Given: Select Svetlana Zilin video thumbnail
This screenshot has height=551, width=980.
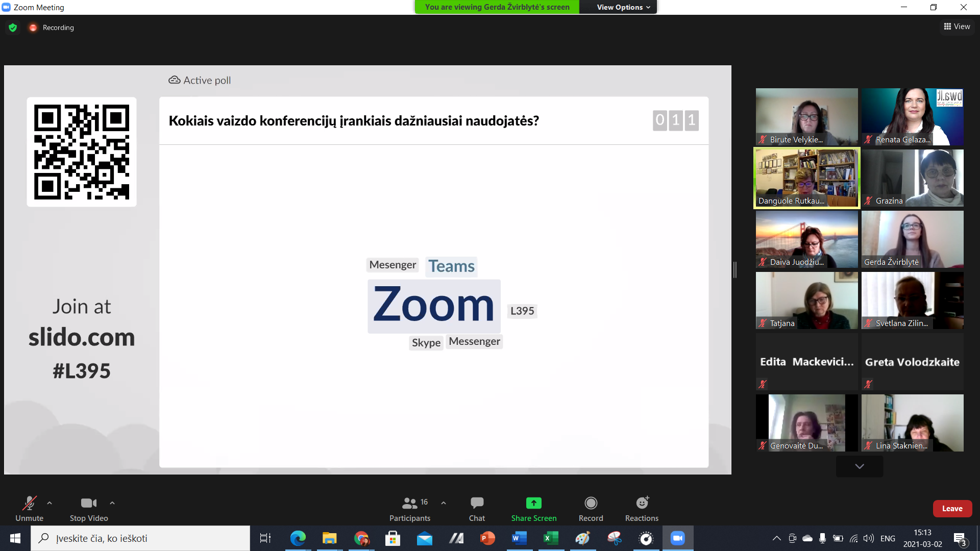Looking at the screenshot, I should [912, 300].
